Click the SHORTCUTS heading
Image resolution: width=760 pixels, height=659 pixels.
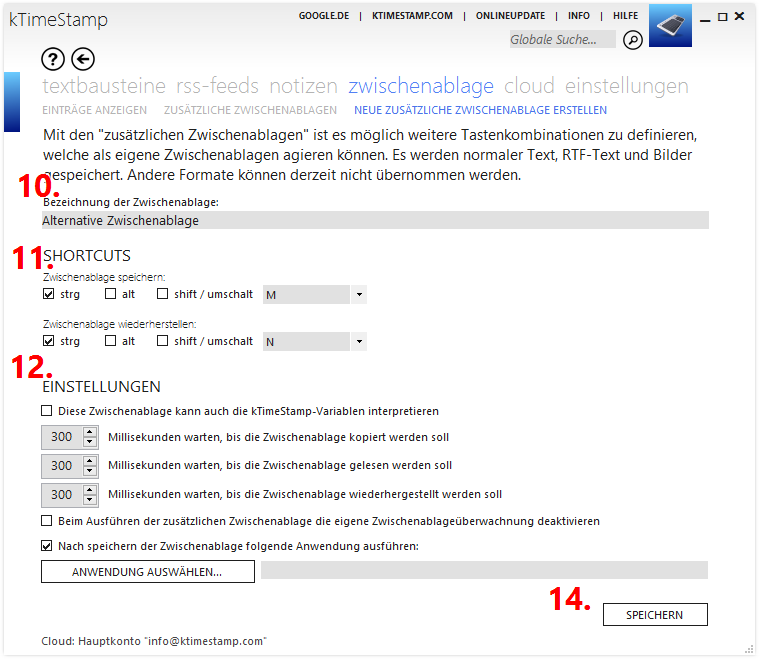(x=87, y=255)
